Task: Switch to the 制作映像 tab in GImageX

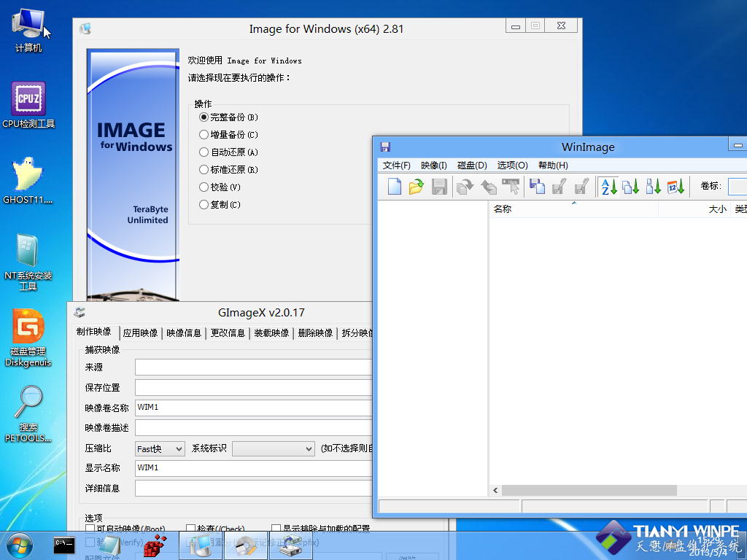Action: [94, 332]
